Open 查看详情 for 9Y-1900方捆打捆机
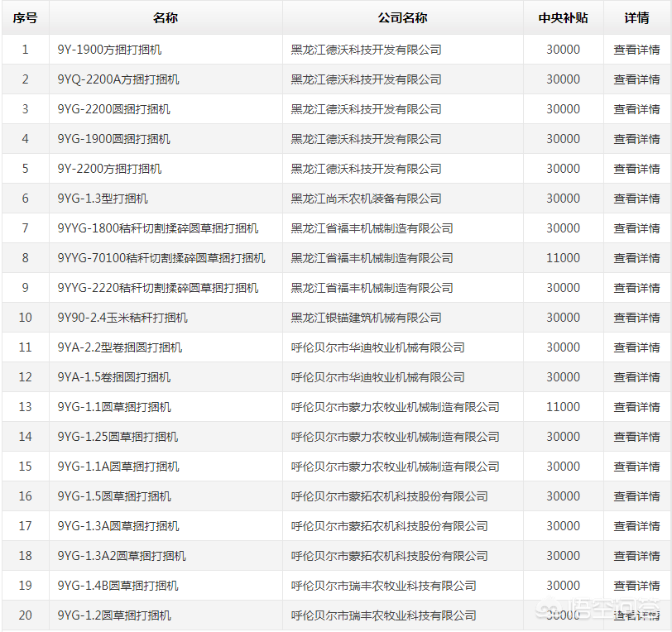The width and height of the screenshot is (672, 632). [x=636, y=50]
